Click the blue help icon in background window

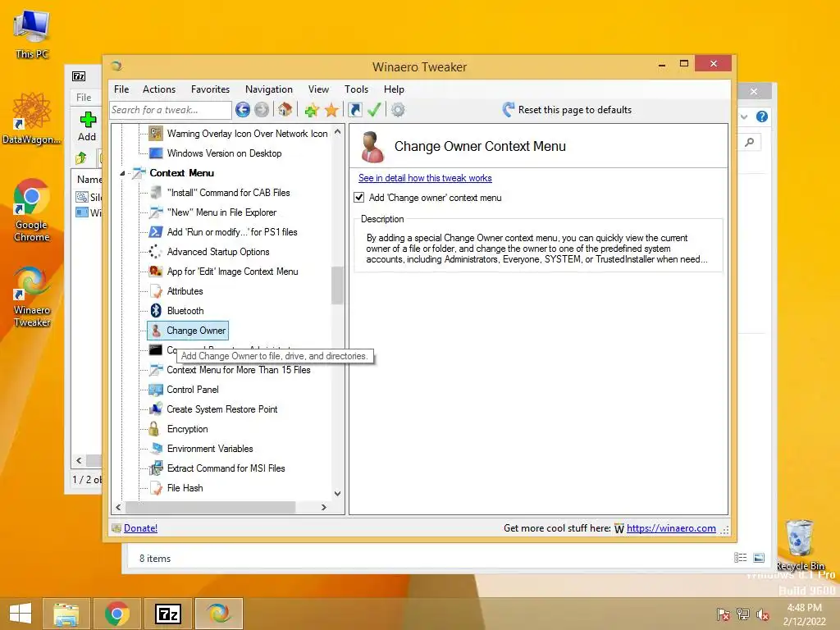[x=762, y=116]
